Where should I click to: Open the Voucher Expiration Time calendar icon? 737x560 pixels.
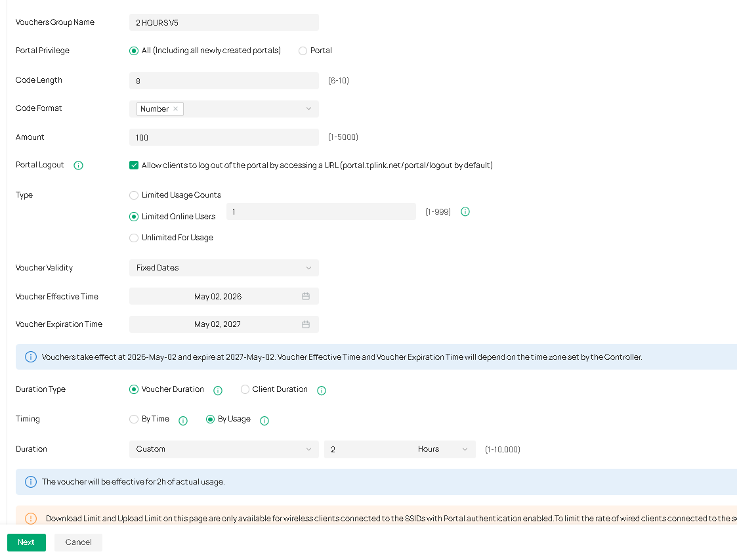coord(306,324)
